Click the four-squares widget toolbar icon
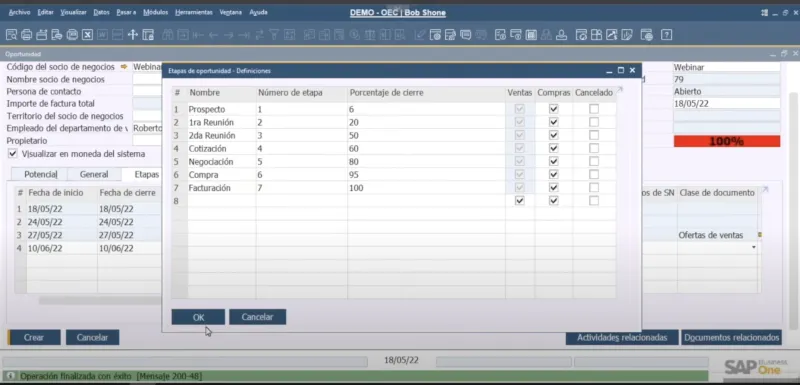Viewport: 800px width, 385px height. click(x=596, y=35)
